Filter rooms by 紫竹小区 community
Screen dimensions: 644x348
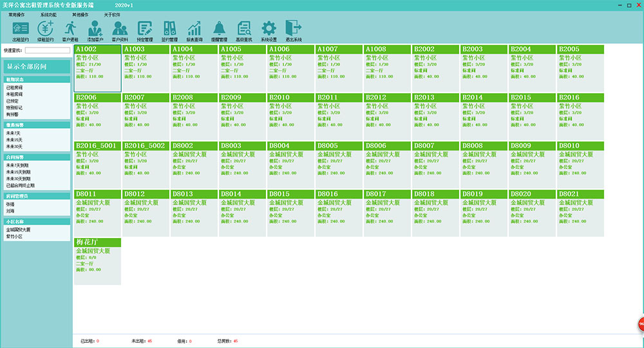[14, 236]
